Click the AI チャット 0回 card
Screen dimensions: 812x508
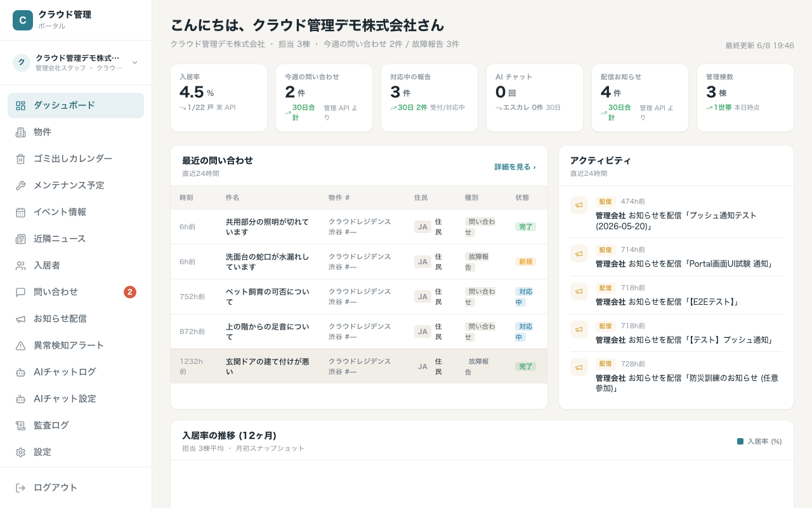coord(535,98)
